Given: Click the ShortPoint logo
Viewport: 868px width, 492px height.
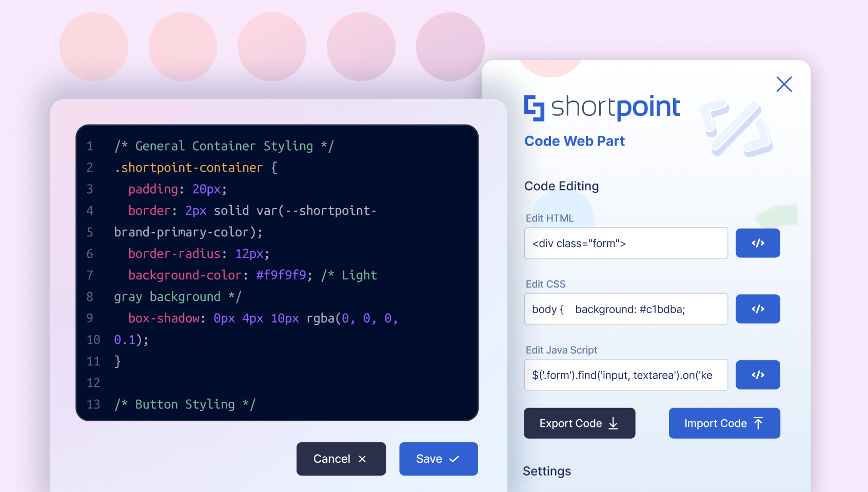Looking at the screenshot, I should click(602, 108).
